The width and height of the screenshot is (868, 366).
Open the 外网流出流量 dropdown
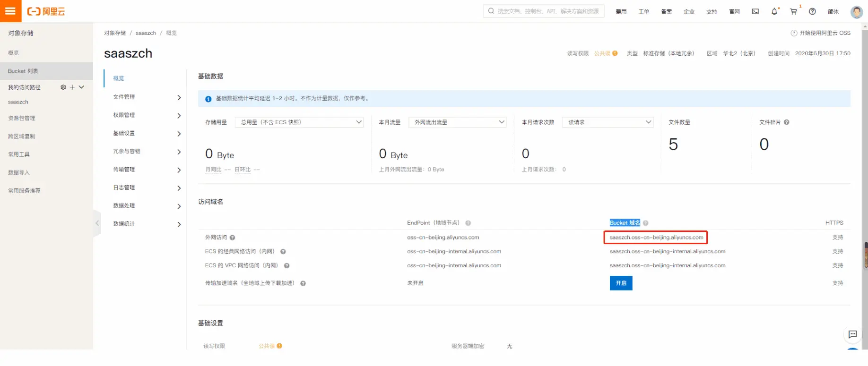pos(457,122)
